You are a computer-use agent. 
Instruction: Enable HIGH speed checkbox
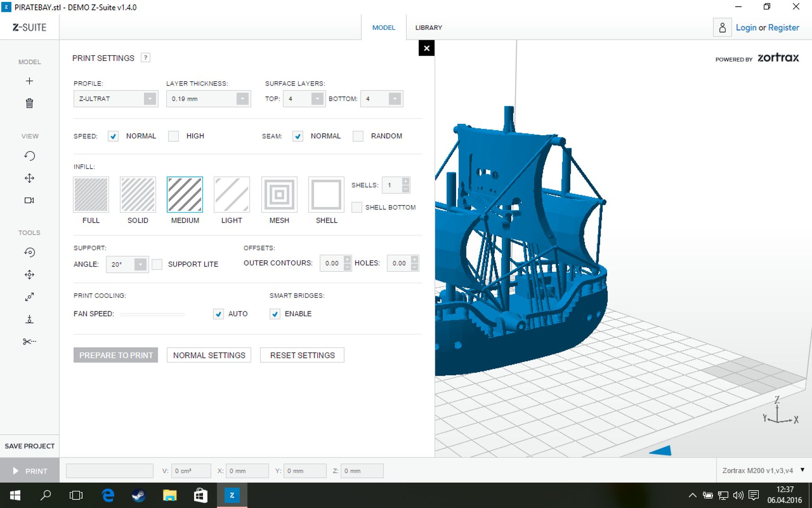[x=173, y=136]
